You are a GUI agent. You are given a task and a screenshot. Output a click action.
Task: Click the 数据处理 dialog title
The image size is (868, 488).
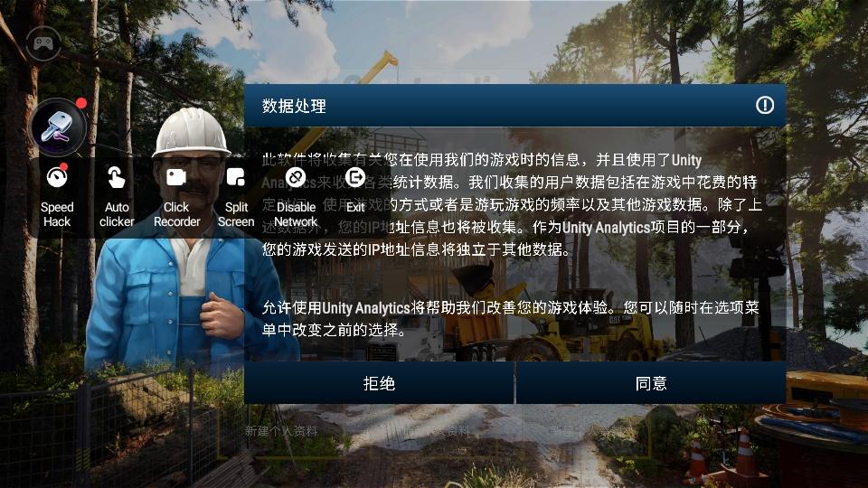click(x=294, y=106)
